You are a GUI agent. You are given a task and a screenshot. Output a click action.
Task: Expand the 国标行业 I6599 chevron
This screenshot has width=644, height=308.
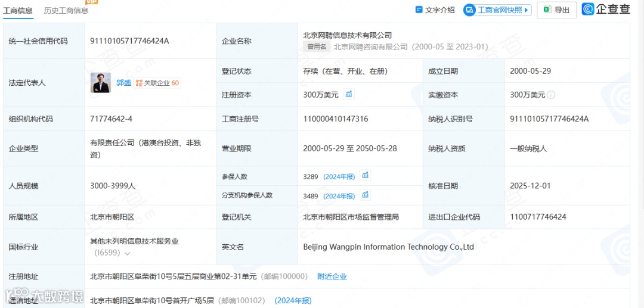pos(127,253)
